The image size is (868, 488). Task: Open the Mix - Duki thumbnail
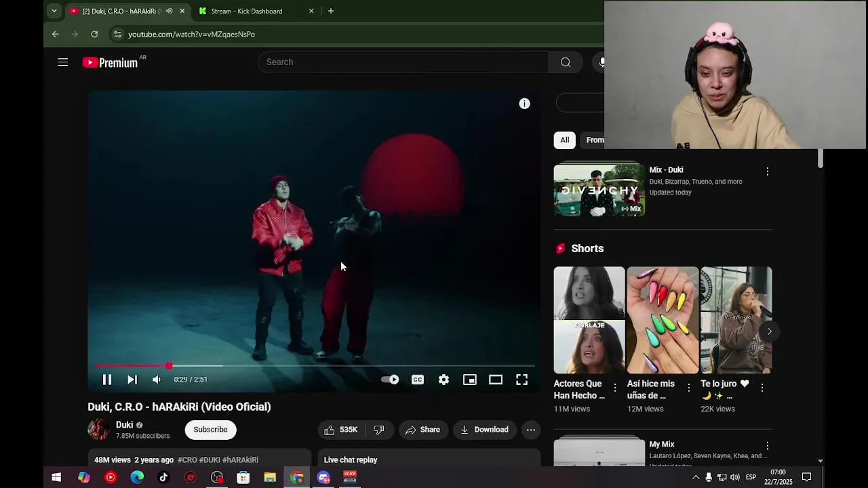599,190
